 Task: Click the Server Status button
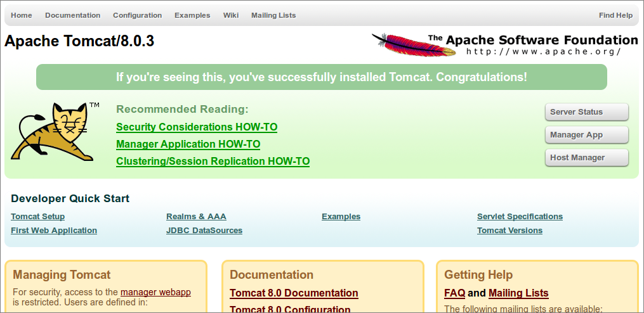(586, 112)
